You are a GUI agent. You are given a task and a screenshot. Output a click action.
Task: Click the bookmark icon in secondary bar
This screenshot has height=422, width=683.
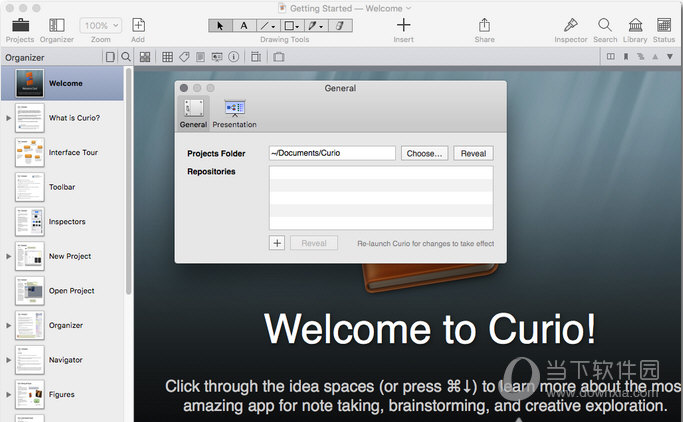point(626,57)
